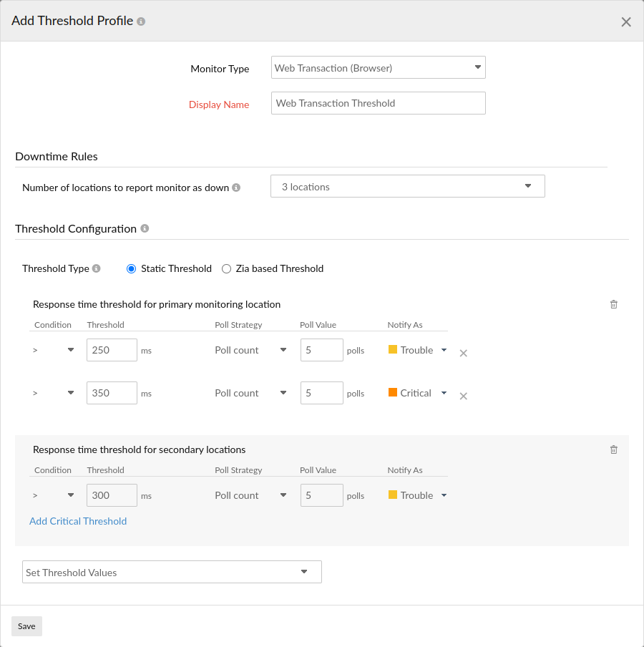Image resolution: width=644 pixels, height=647 pixels.
Task: Open the Threshold Configuration info tooltip icon
Action: (144, 228)
